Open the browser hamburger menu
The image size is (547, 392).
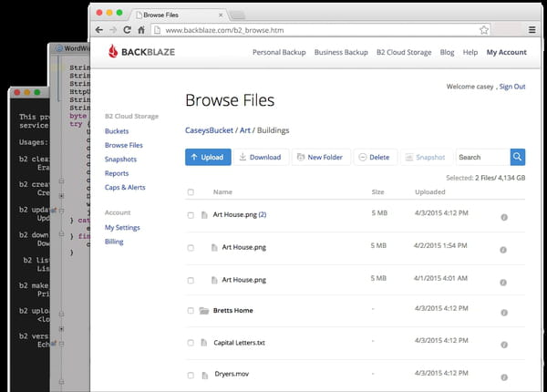(x=532, y=30)
